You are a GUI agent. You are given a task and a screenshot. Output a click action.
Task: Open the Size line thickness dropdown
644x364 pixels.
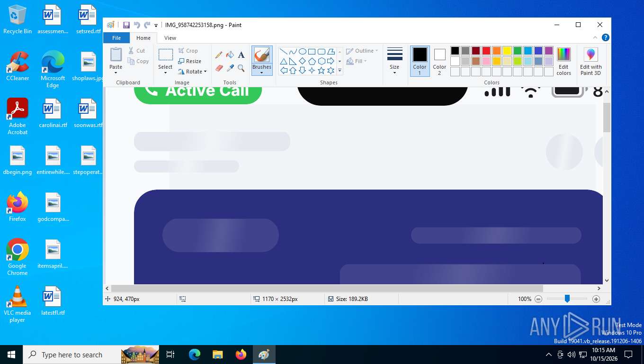click(x=394, y=61)
